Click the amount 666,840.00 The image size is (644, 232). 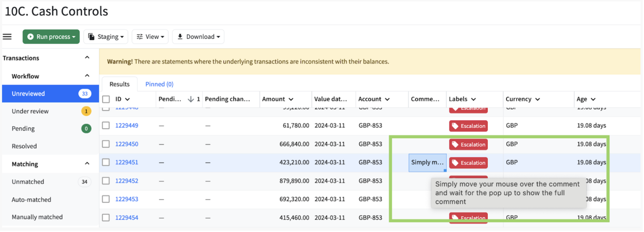pyautogui.click(x=294, y=144)
